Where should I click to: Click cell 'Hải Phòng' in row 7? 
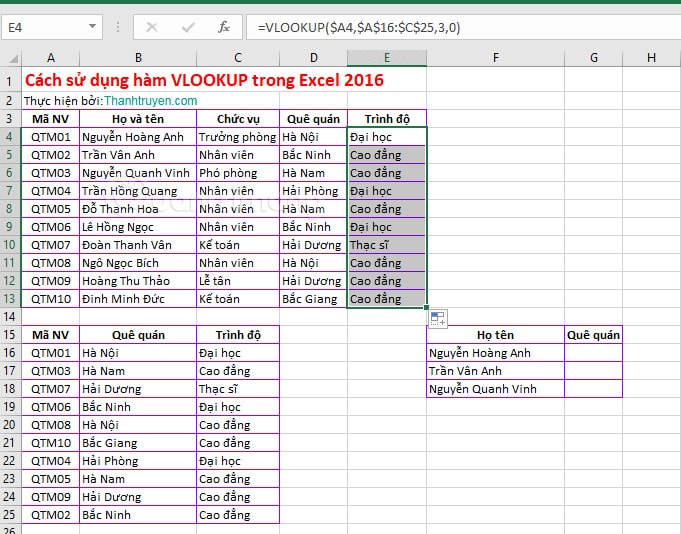(x=314, y=191)
